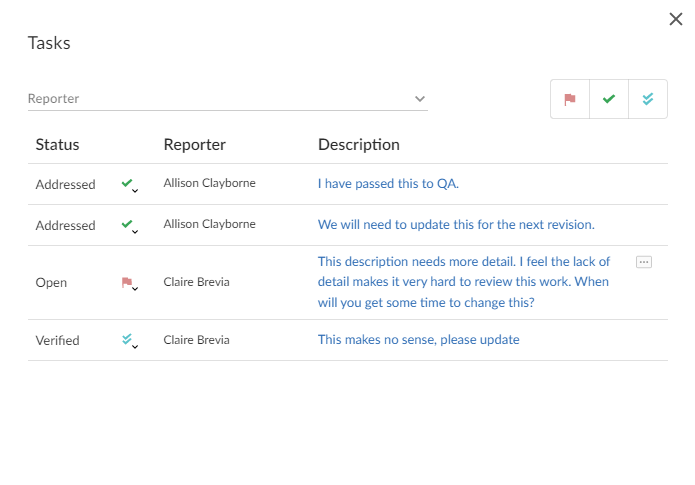Open 'This makes no sense, please update' link
Screen dimensions: 695x485
(x=418, y=340)
